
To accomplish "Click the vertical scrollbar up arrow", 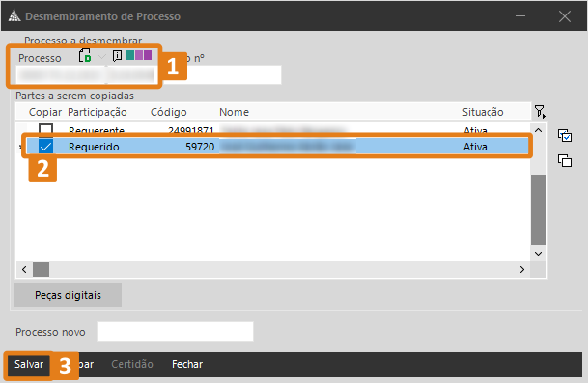I will pos(538,130).
